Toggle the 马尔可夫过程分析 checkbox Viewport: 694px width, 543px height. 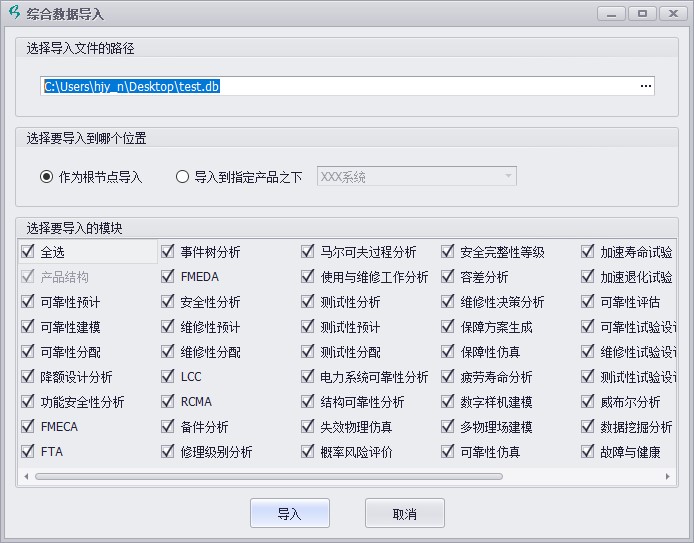pos(308,252)
